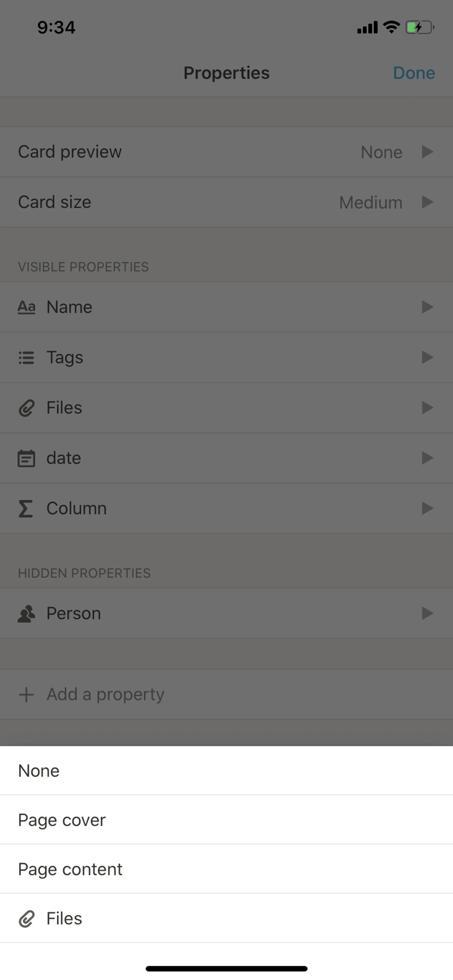Screen dimensions: 453x980
Task: Tap the battery indicator in status bar
Action: pos(419,27)
